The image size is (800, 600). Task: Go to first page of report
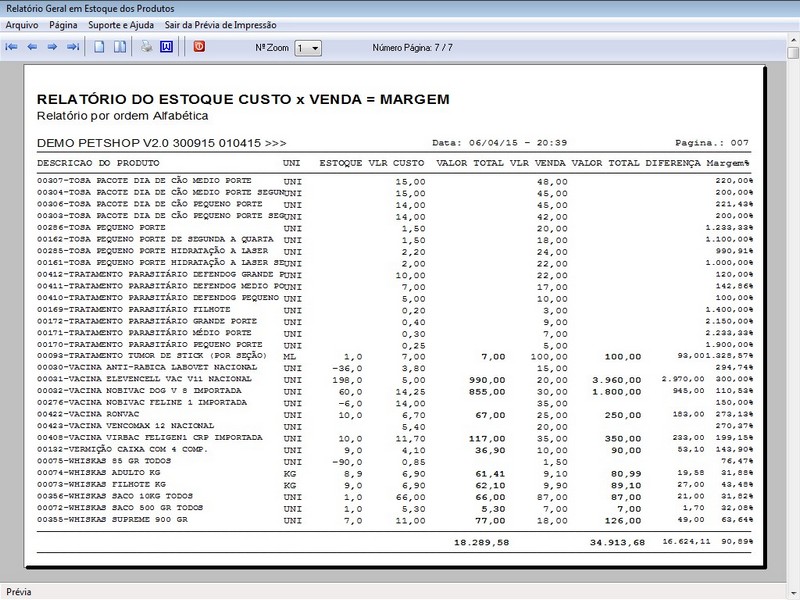click(11, 47)
